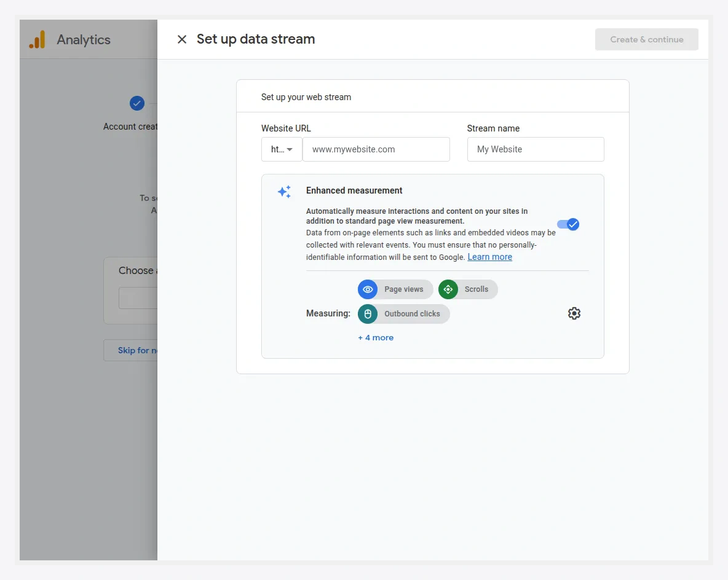Click the Website URL input field

pos(376,149)
